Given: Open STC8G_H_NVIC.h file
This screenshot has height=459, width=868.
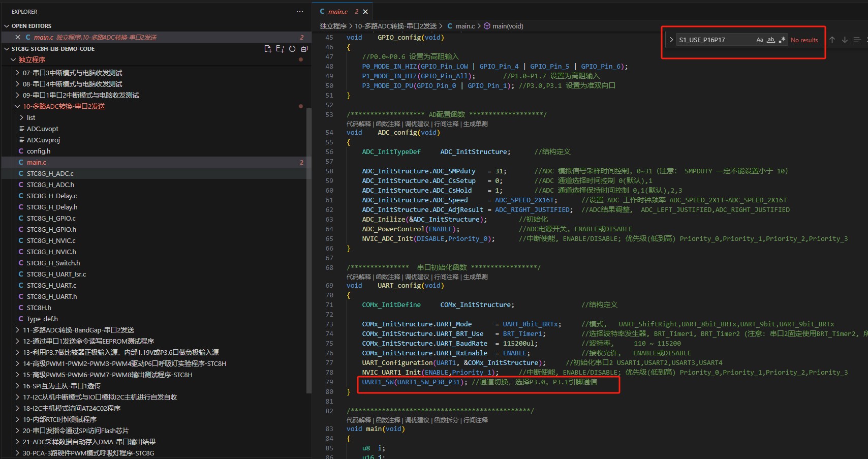Looking at the screenshot, I should pos(51,252).
